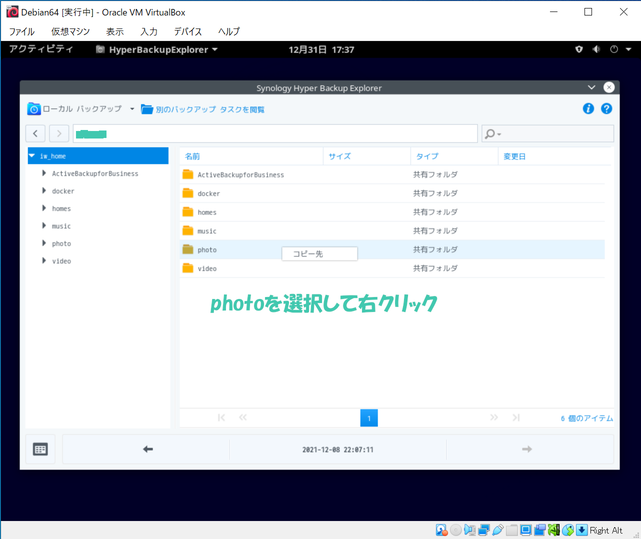Click the docker folder icon in list
The height and width of the screenshot is (539, 641).
tap(188, 193)
